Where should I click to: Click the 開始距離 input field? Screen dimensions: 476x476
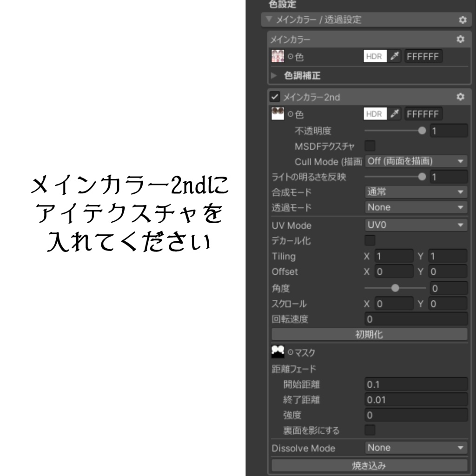(x=416, y=384)
